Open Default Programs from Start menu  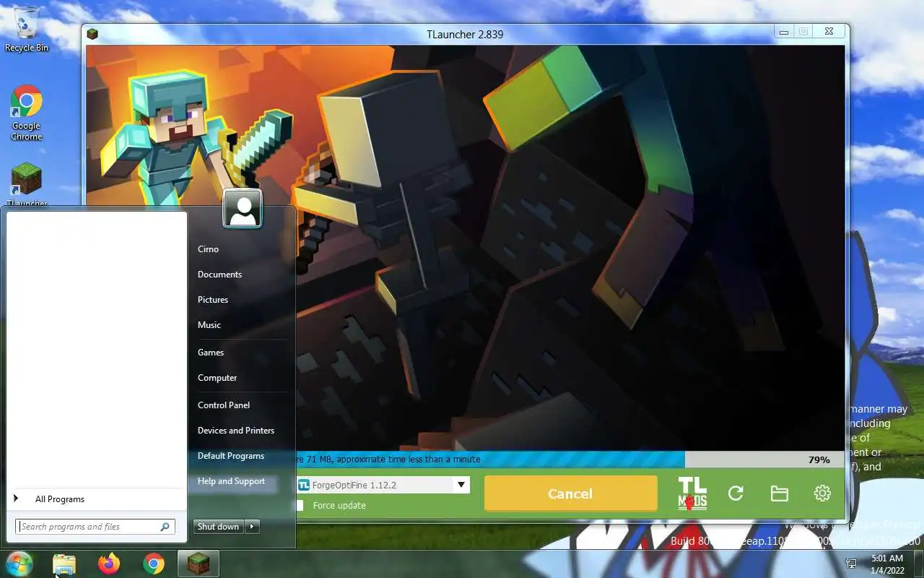click(231, 455)
